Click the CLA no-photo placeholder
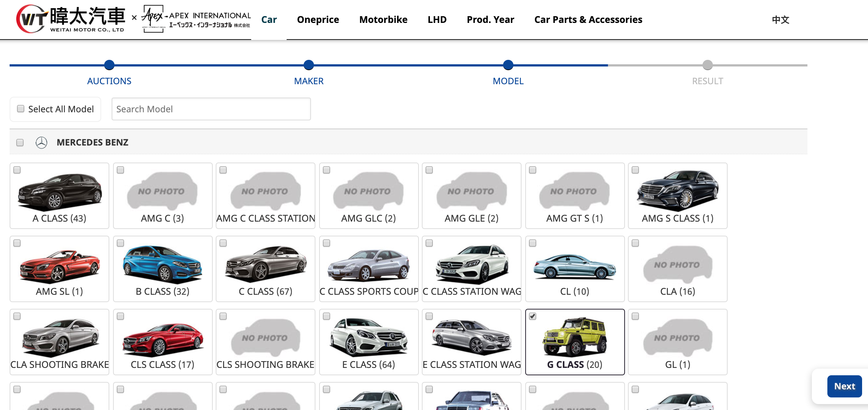The image size is (868, 410). point(678,264)
